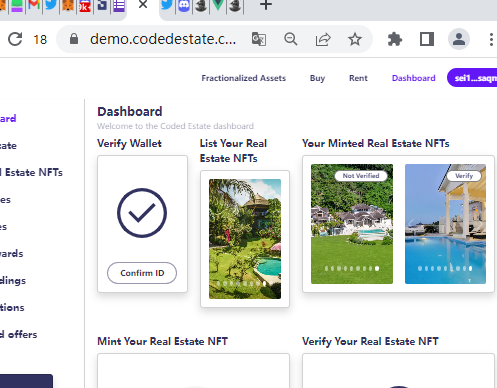Open the listed garden villa thumbnail

245,239
